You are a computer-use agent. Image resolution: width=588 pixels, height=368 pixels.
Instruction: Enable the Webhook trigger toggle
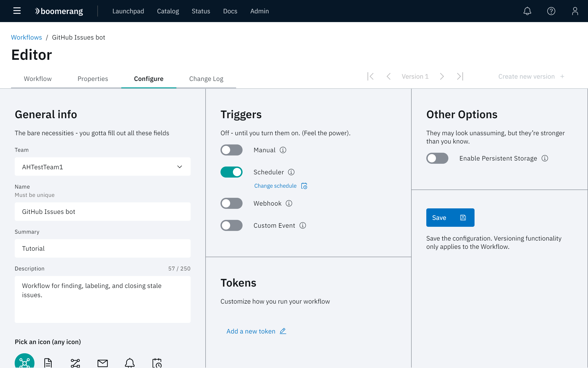pos(231,203)
